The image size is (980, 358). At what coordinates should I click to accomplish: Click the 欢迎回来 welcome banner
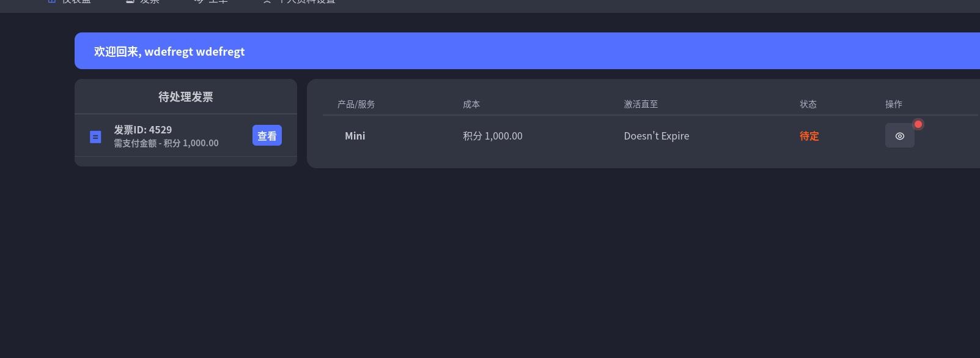click(x=527, y=51)
